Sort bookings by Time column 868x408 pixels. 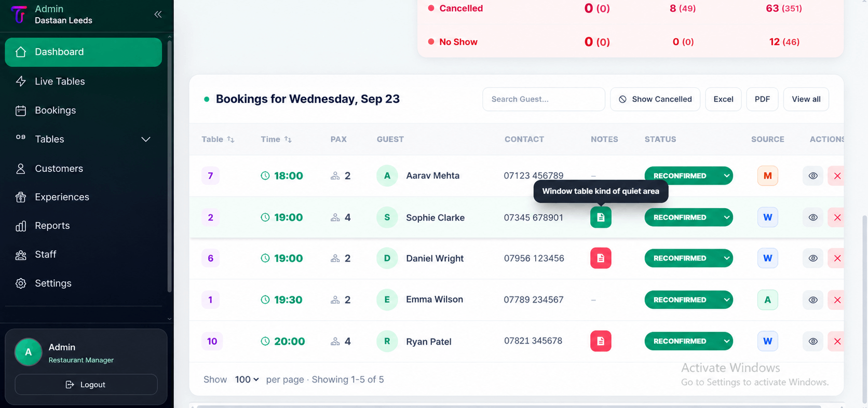pos(276,139)
